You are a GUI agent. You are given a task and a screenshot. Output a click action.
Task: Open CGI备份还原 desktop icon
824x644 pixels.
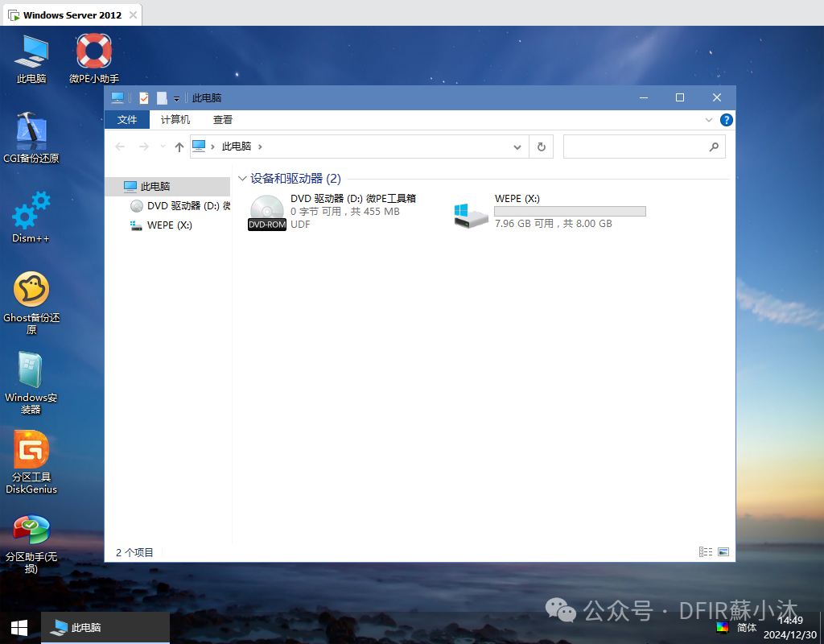(x=31, y=138)
